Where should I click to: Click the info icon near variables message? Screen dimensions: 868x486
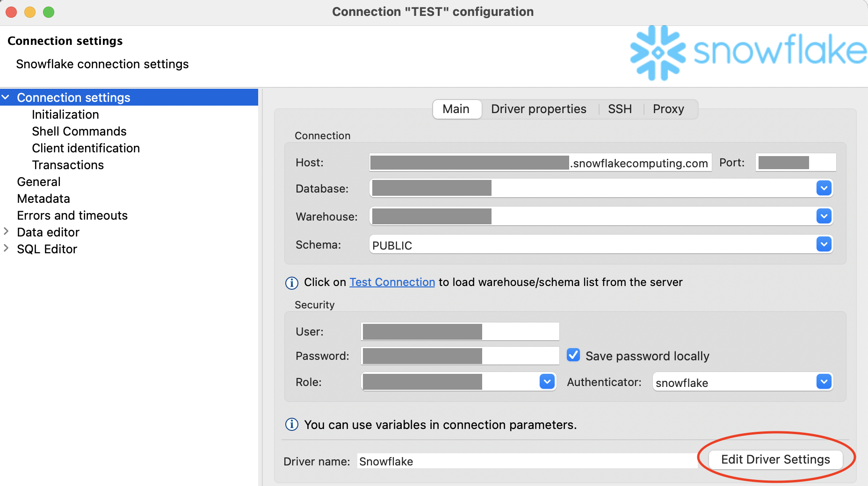[x=291, y=424]
